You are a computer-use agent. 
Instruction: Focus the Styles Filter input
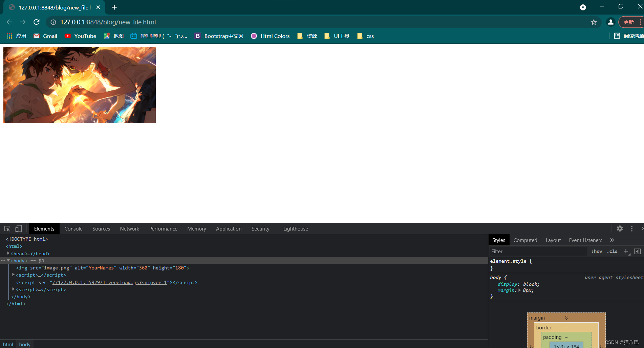pyautogui.click(x=538, y=251)
